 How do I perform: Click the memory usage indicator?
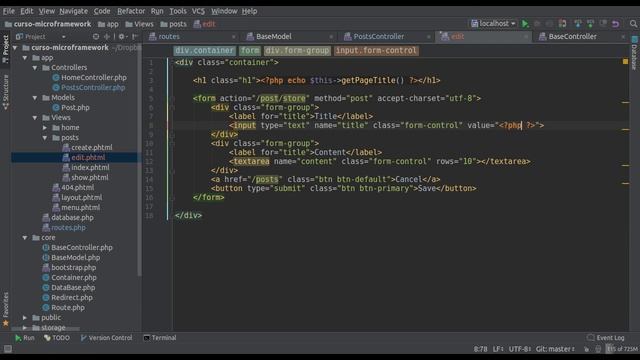[622, 349]
